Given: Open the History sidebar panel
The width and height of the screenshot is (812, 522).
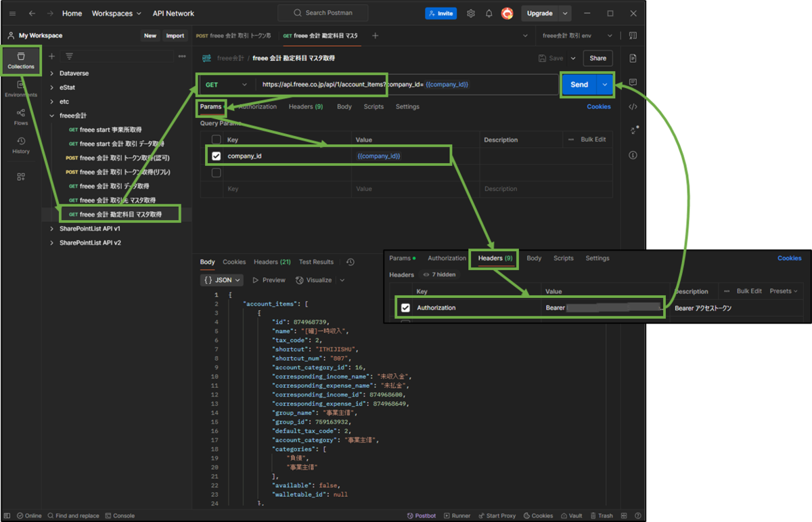Looking at the screenshot, I should pos(21,146).
